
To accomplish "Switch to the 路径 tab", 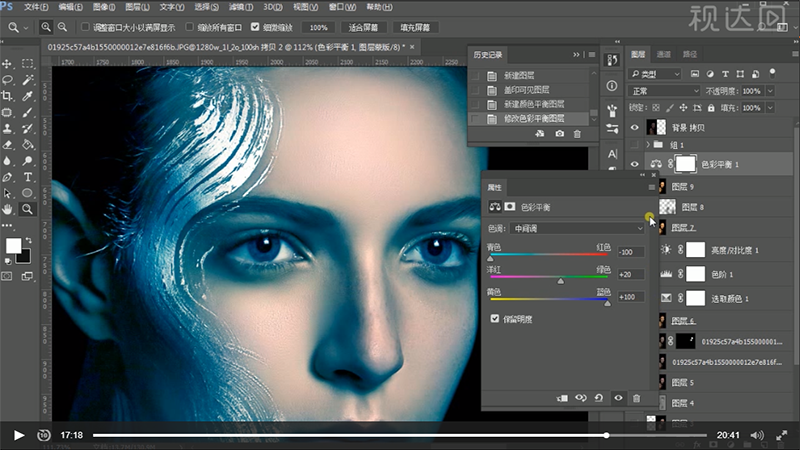I will tap(689, 54).
